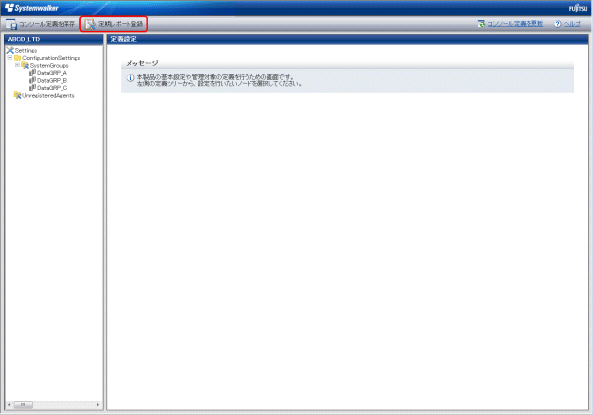The width and height of the screenshot is (593, 415).
Task: Click the save console definition toolbar icon
Action: (11, 24)
